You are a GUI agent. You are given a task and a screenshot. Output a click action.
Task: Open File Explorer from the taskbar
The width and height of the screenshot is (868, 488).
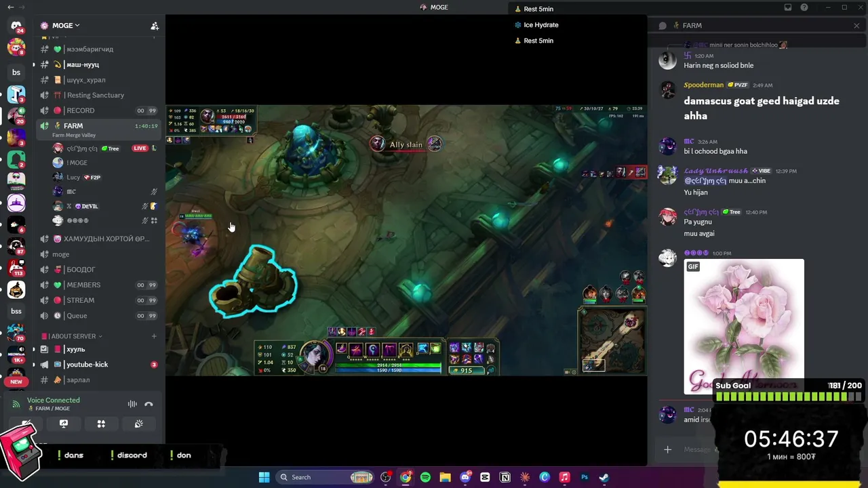click(x=445, y=477)
